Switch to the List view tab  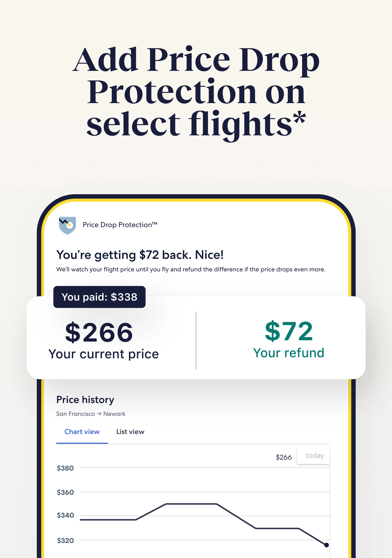click(130, 432)
